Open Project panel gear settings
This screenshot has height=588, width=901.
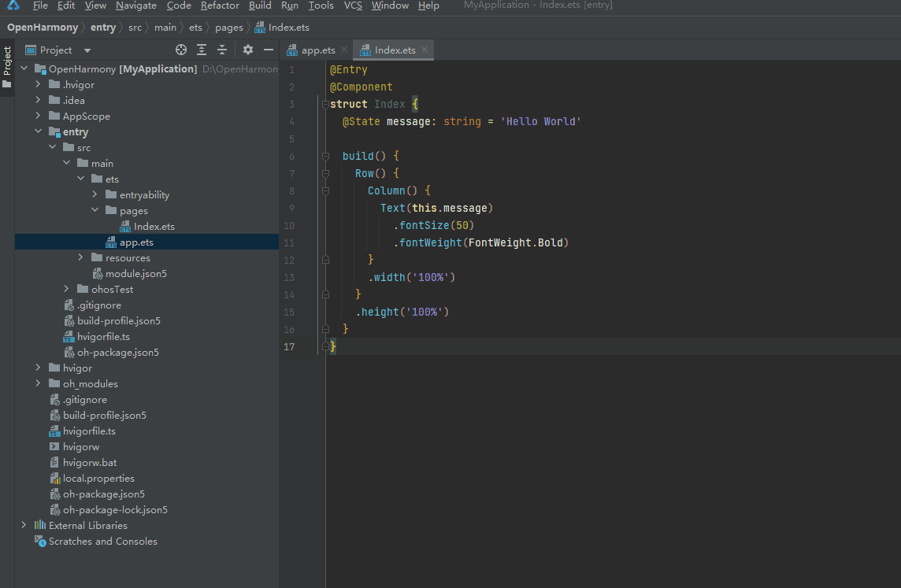pos(248,50)
